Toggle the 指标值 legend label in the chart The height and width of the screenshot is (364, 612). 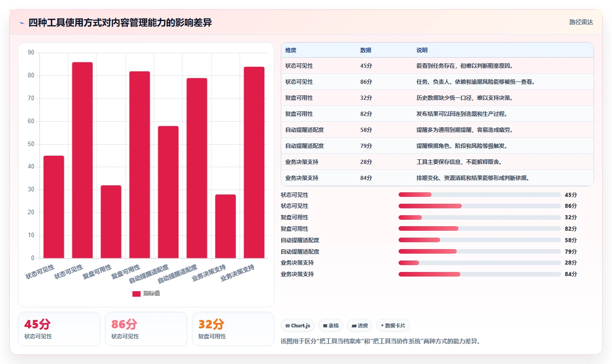click(151, 293)
